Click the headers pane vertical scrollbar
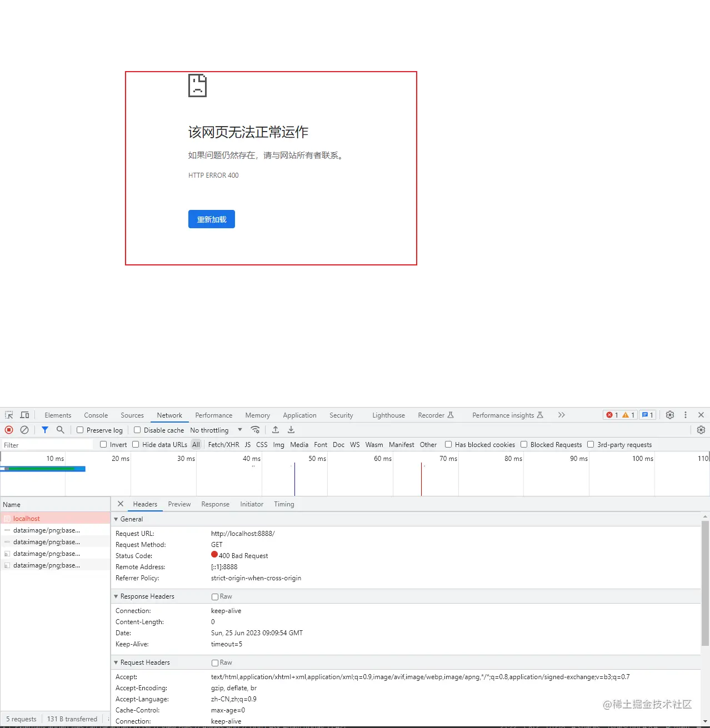The width and height of the screenshot is (710, 728). 705,583
